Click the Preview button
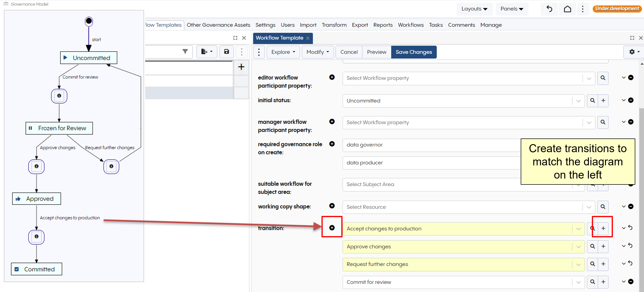Image resolution: width=644 pixels, height=292 pixels. pos(376,52)
